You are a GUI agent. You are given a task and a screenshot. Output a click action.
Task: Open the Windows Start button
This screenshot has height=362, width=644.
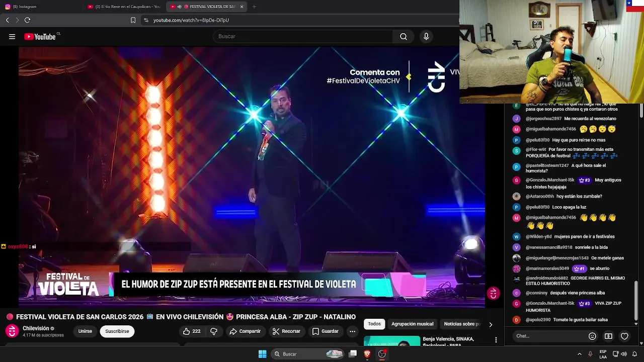pyautogui.click(x=262, y=354)
